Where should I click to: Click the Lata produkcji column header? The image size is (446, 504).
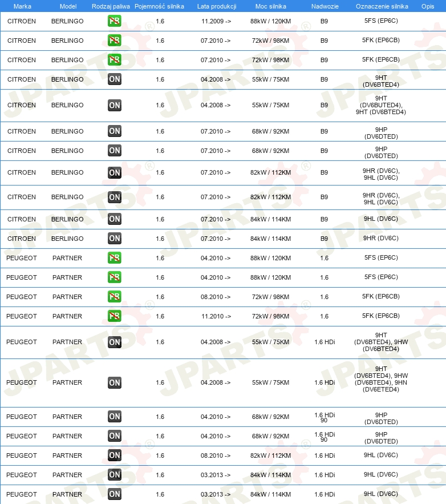click(217, 6)
